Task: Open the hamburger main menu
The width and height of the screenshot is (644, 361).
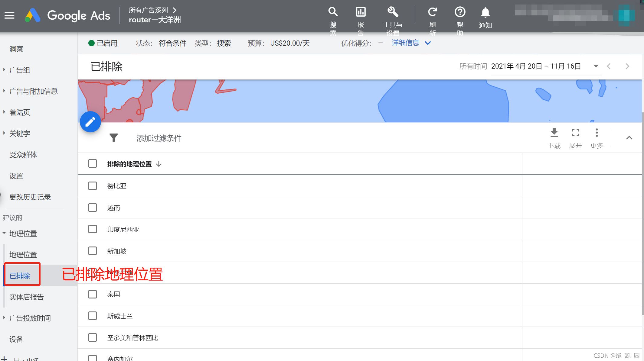Action: click(9, 15)
